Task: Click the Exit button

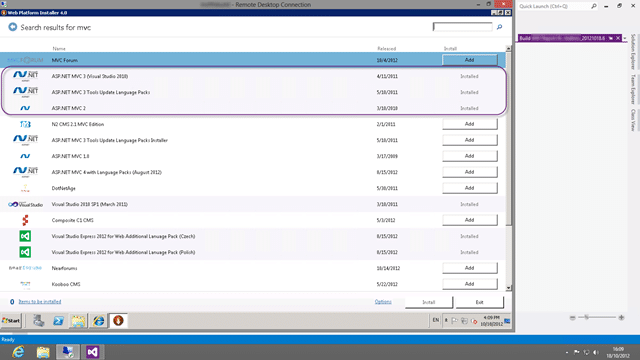Action: tap(480, 302)
